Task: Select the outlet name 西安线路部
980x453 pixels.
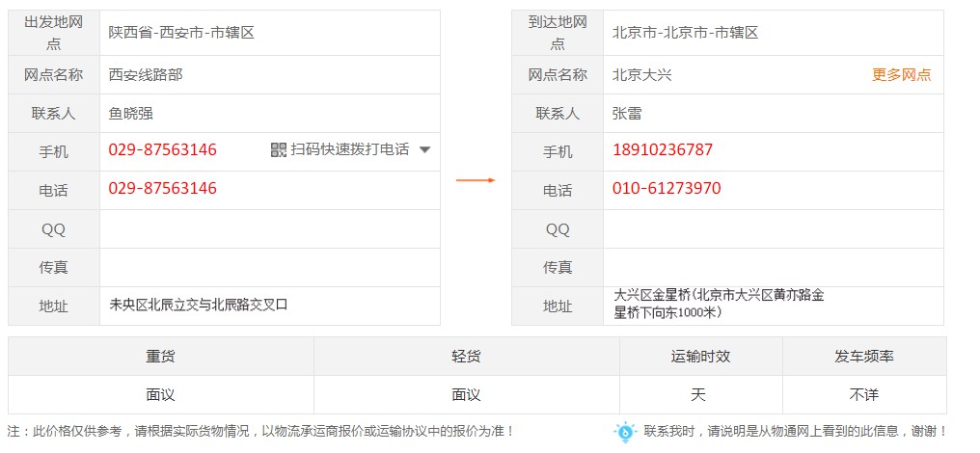Action: [146, 75]
